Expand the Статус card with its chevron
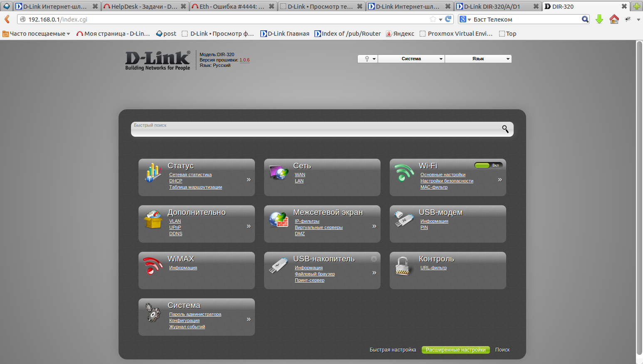The image size is (643, 364). click(249, 180)
